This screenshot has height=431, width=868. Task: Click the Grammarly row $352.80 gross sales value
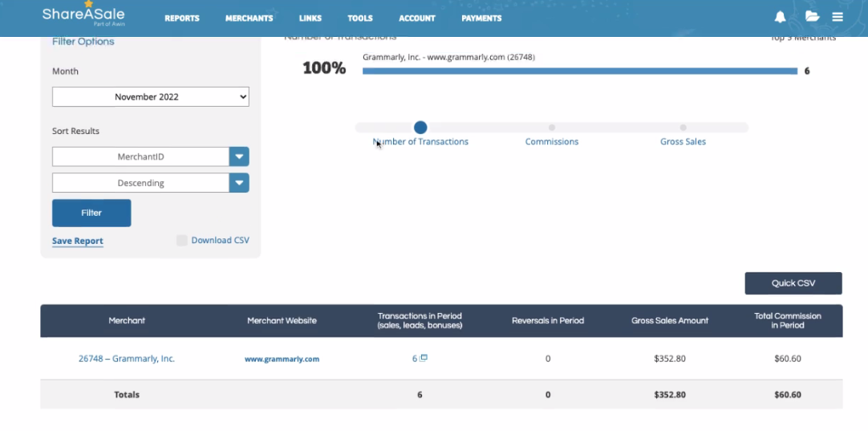(670, 359)
